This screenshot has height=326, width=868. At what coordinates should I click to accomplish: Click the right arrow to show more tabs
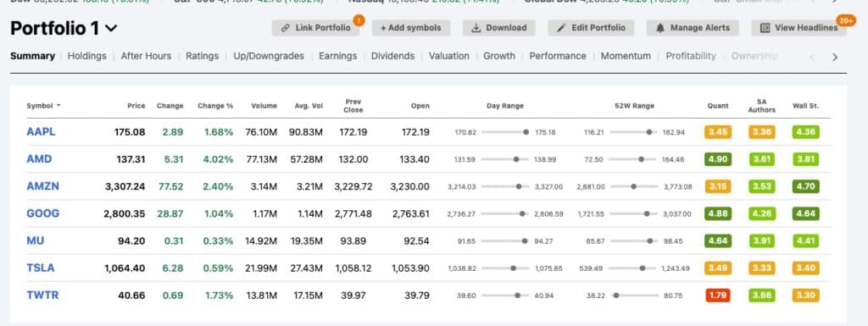point(835,57)
